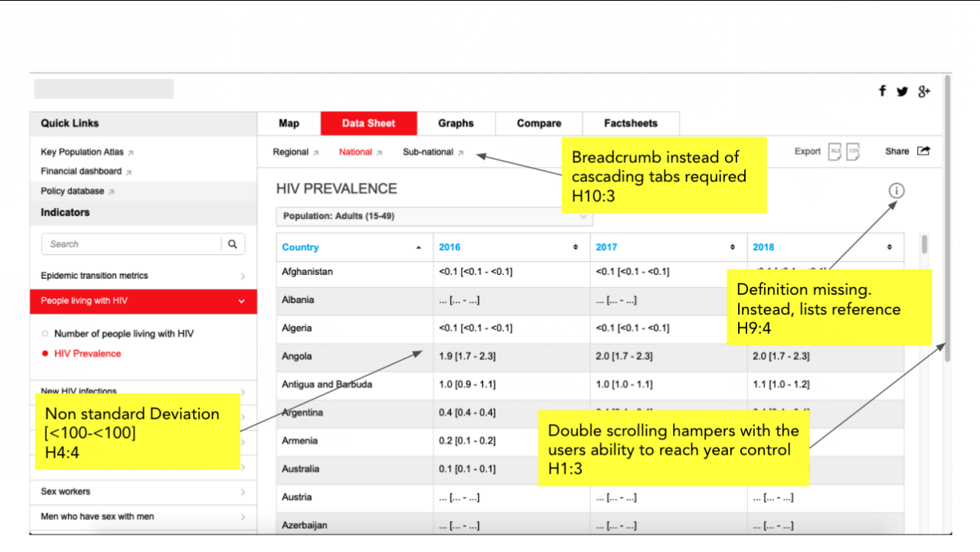Click Angola's 2017 prevalence value
This screenshot has width=980, height=552.
point(624,357)
